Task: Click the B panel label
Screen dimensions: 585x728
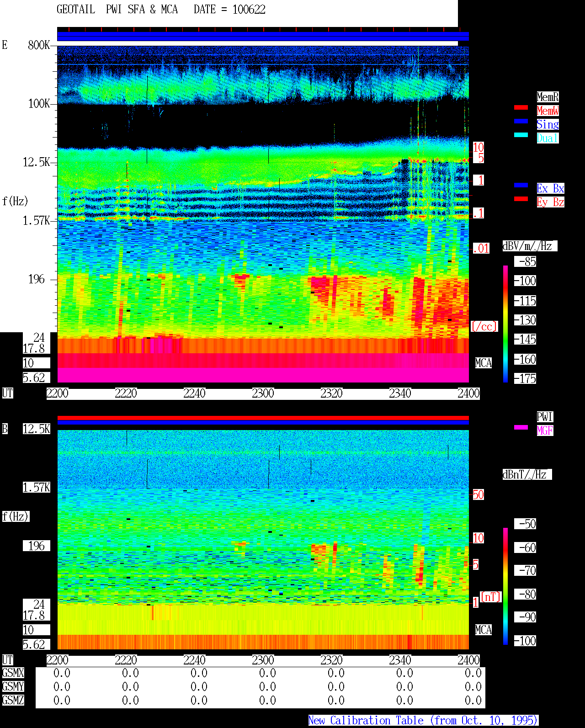Action: point(5,429)
